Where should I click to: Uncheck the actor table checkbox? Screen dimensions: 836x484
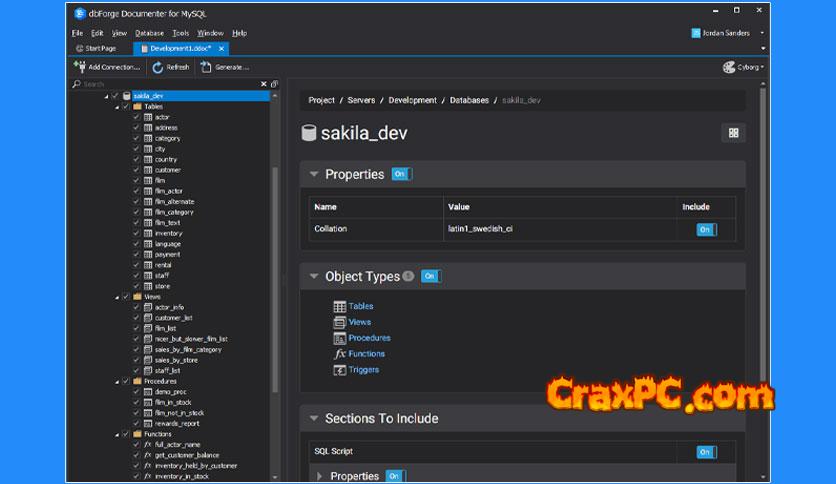(137, 117)
